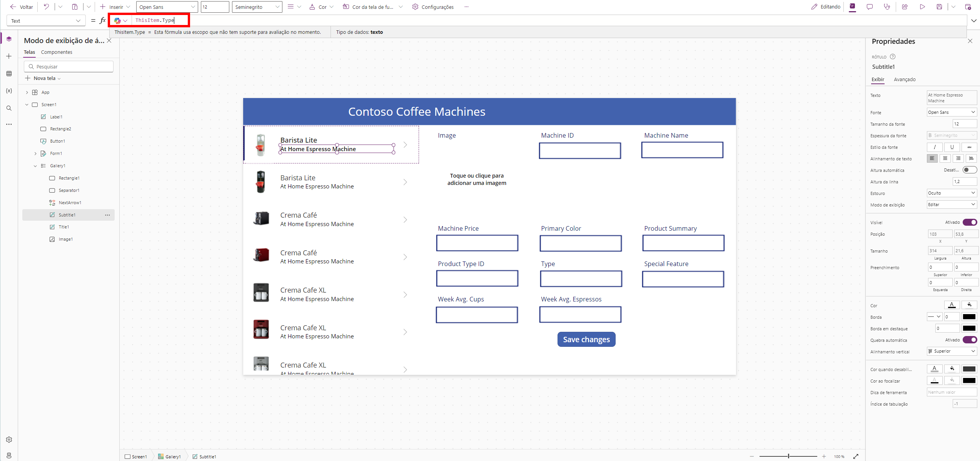Collapse the Gallery1 node in tree view
The image size is (980, 461).
coord(35,166)
